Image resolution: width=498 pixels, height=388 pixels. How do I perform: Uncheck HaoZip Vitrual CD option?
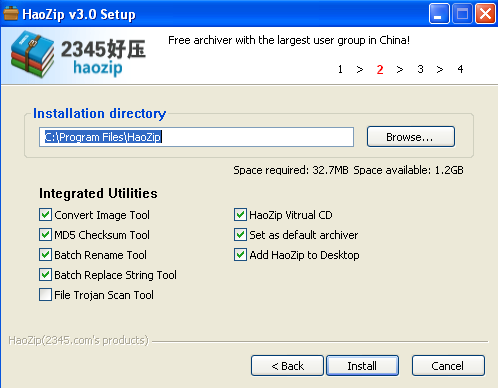[x=240, y=215]
